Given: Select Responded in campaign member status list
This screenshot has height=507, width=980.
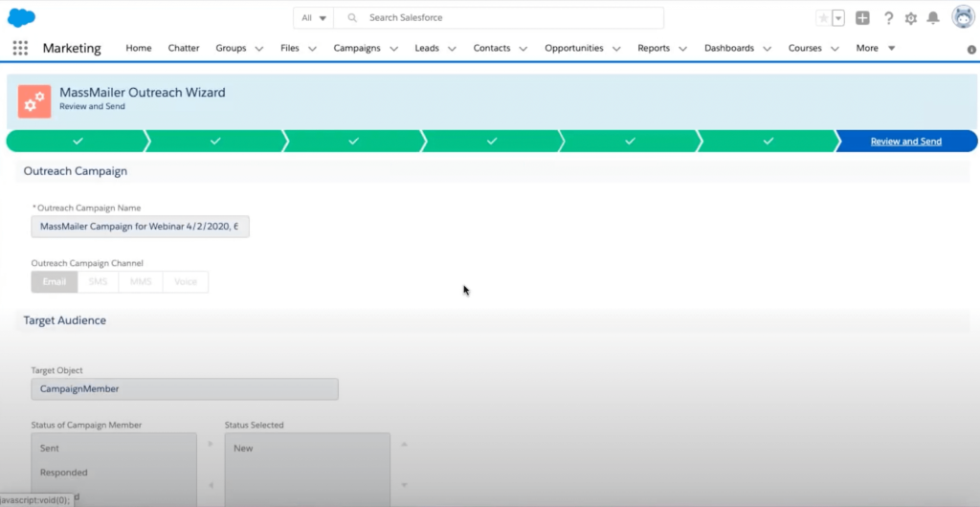Looking at the screenshot, I should 64,473.
